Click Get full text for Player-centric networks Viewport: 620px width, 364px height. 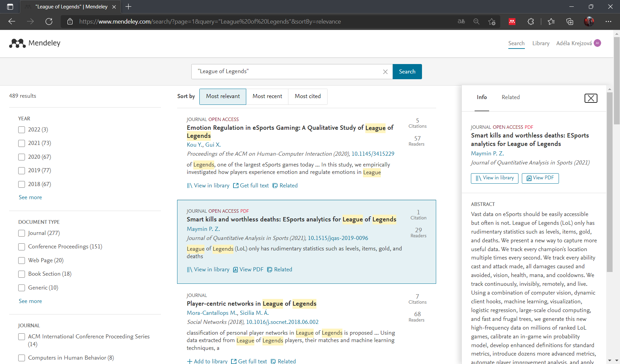249,361
